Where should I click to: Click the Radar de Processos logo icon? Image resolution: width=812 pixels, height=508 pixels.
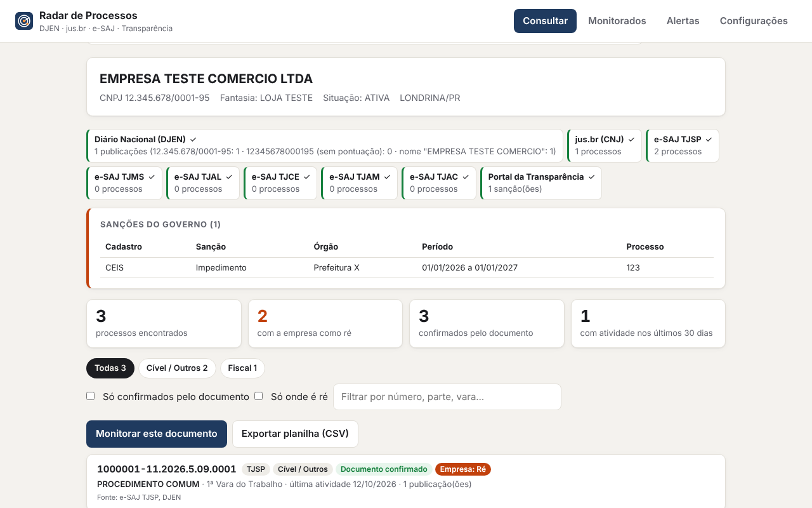[24, 21]
